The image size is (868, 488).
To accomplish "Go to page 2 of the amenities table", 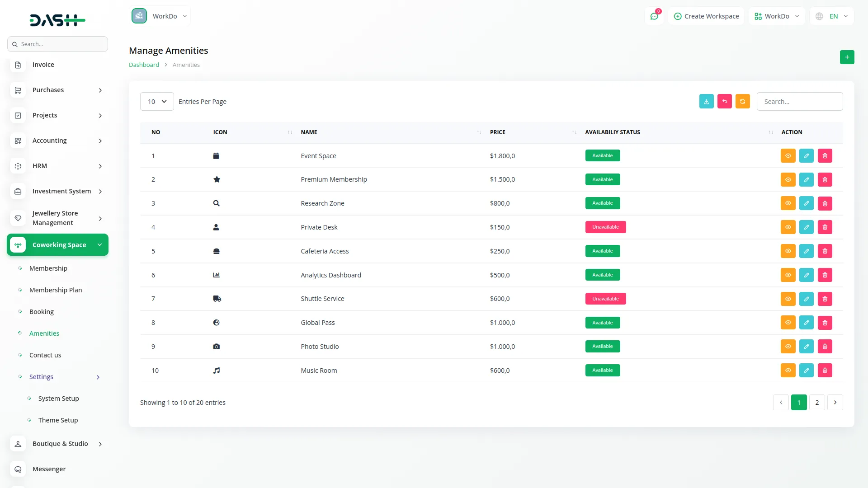I will 817,402.
